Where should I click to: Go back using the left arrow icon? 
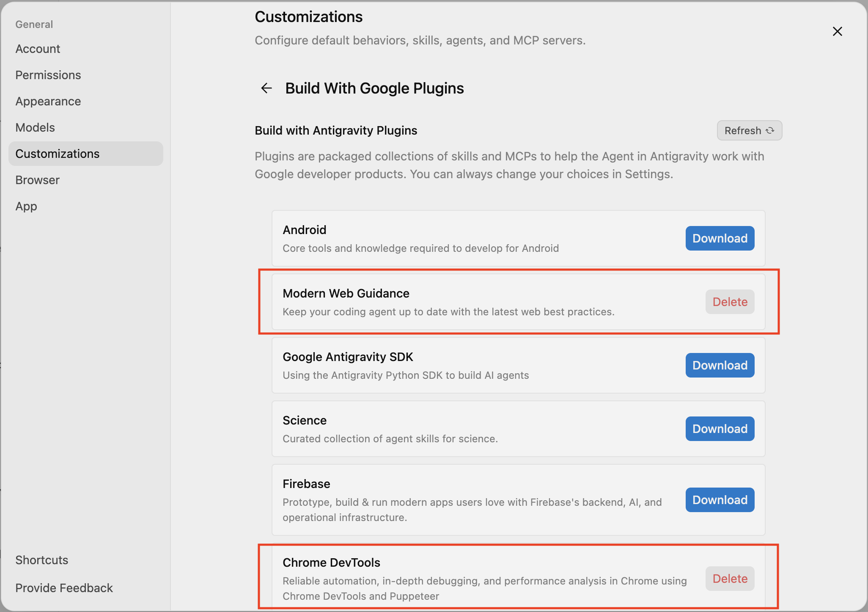tap(266, 88)
